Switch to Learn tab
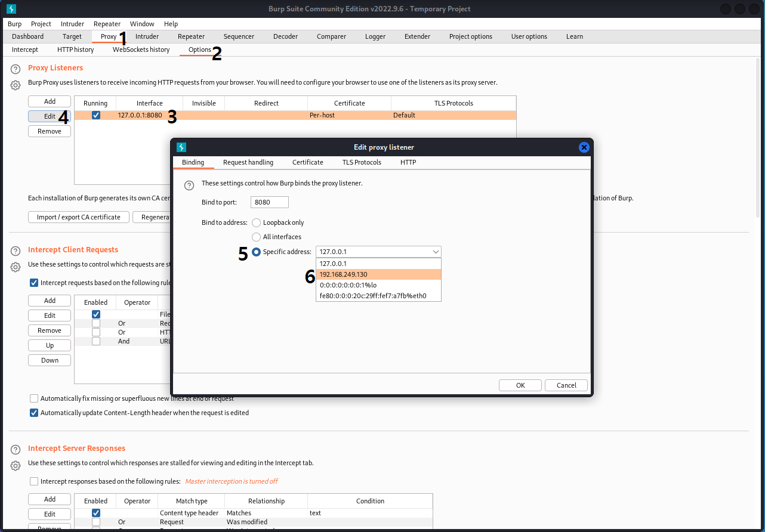 pos(575,36)
